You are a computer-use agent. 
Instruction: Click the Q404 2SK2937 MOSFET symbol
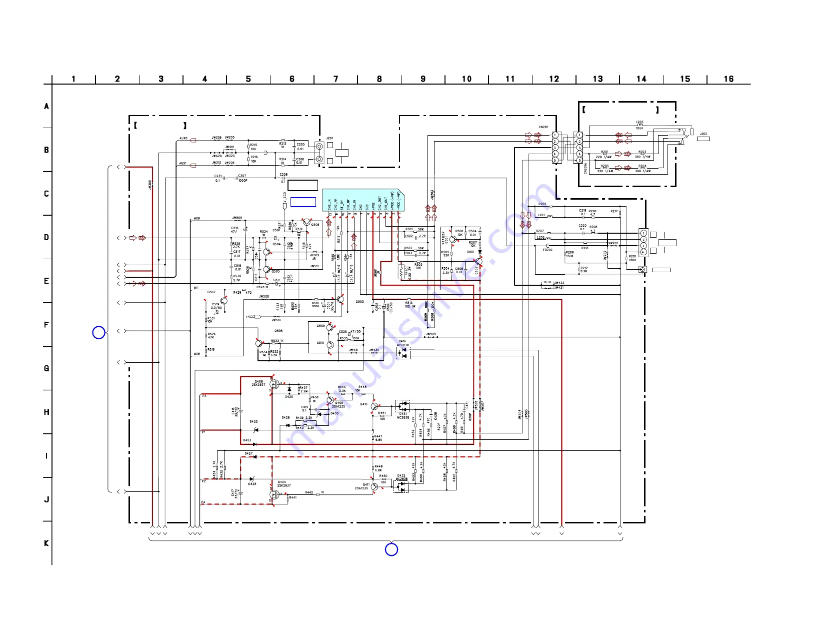(x=273, y=495)
